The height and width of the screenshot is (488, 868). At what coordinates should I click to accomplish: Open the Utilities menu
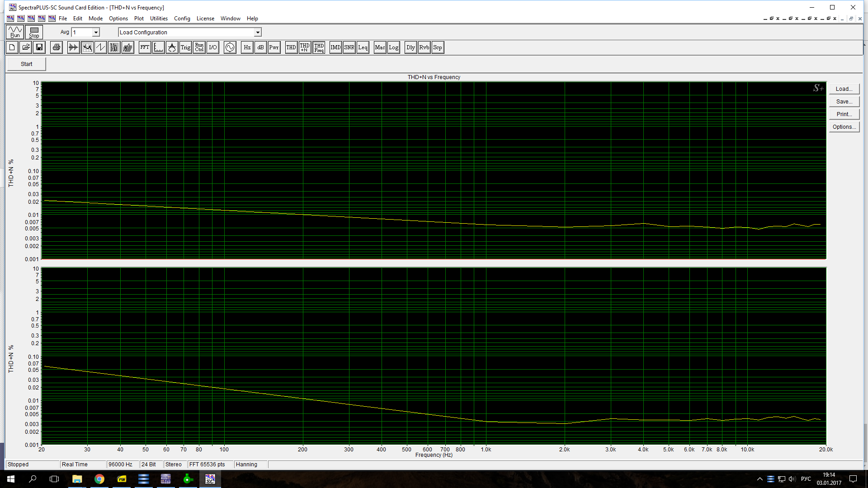click(x=159, y=19)
